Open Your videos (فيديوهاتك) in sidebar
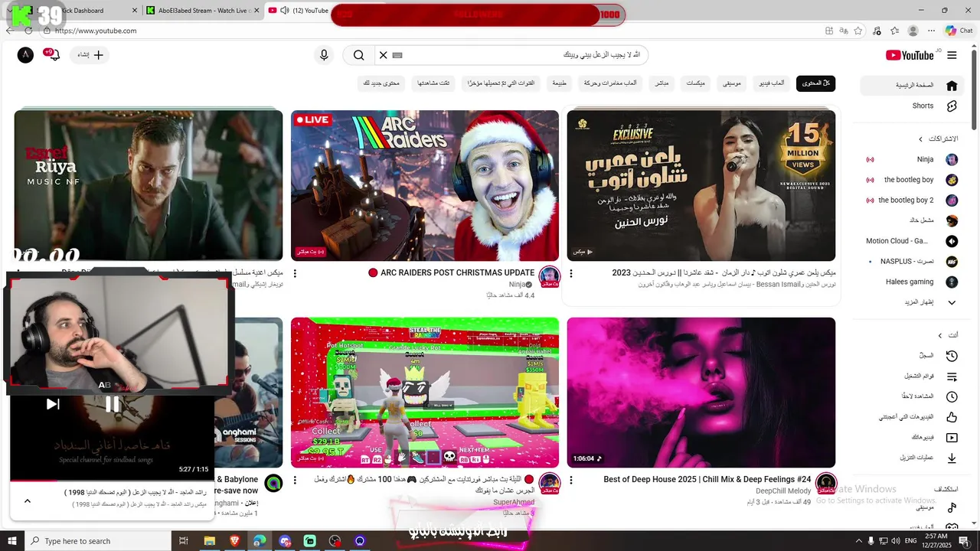This screenshot has height=551, width=980. point(912,438)
